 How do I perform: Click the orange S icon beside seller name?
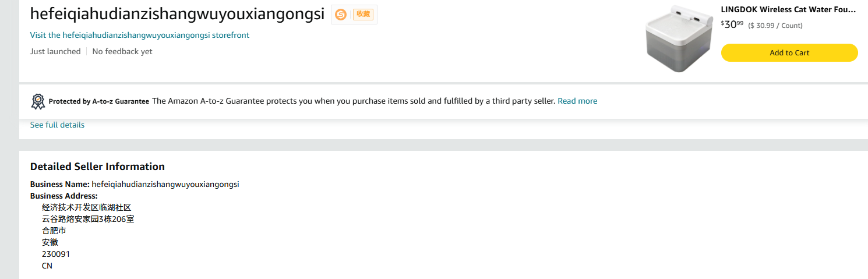[x=341, y=15]
